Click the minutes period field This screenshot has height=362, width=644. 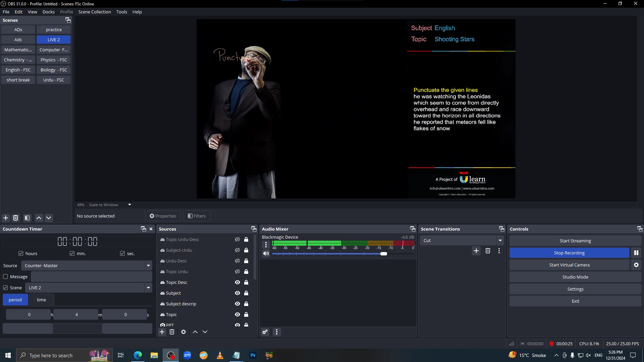[76, 314]
